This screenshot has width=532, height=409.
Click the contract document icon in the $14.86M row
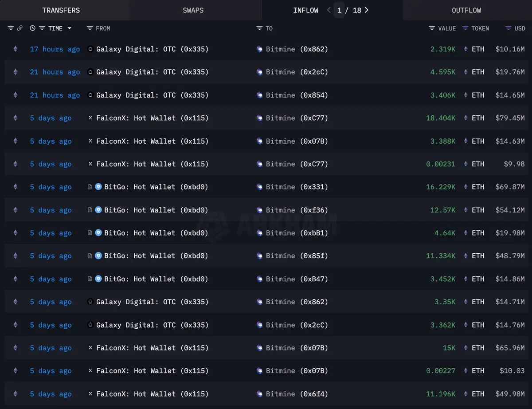click(x=90, y=279)
